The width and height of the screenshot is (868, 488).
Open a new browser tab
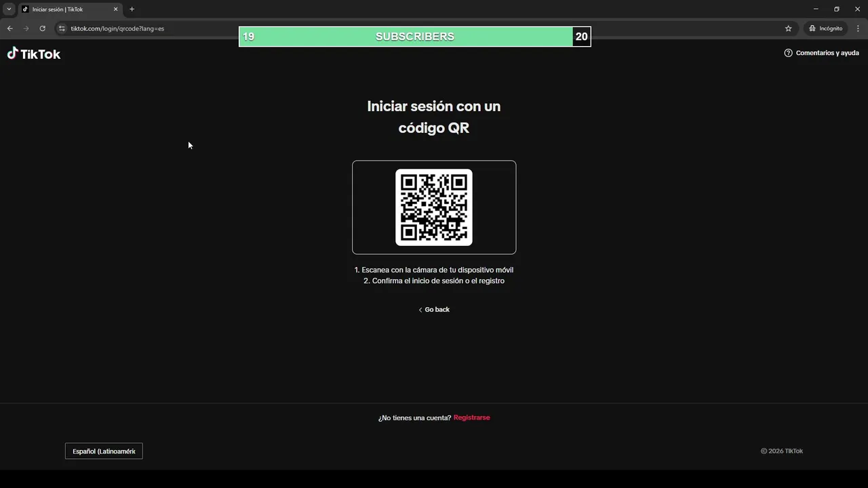click(132, 9)
